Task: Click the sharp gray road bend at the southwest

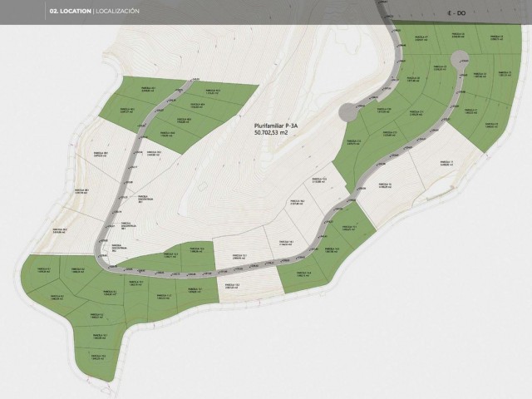Action: pyautogui.click(x=101, y=258)
